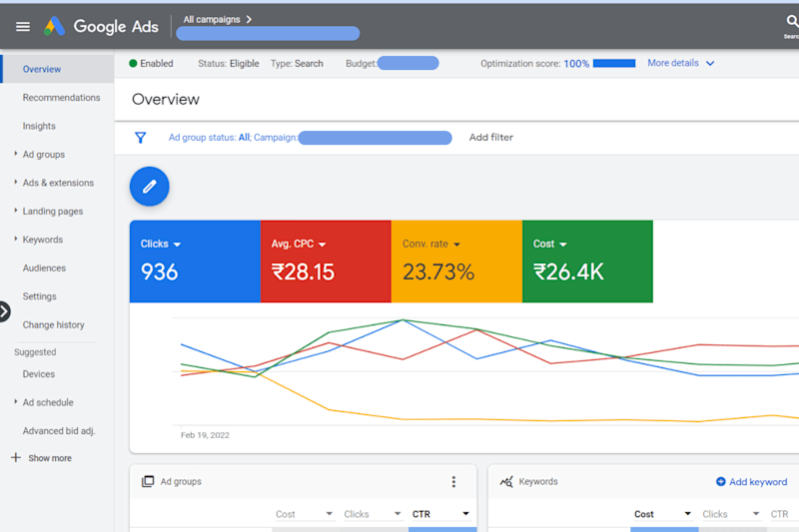Click the blue pencil edit button

pyautogui.click(x=149, y=187)
